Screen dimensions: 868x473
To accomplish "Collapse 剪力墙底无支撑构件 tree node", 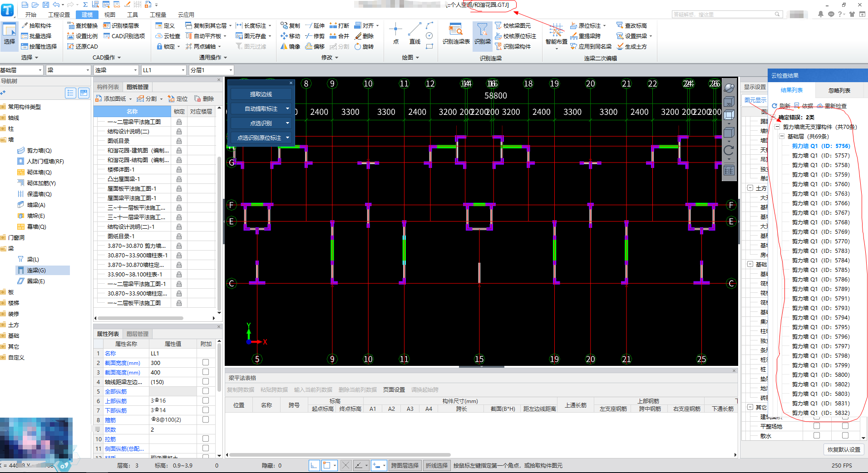I will point(777,127).
